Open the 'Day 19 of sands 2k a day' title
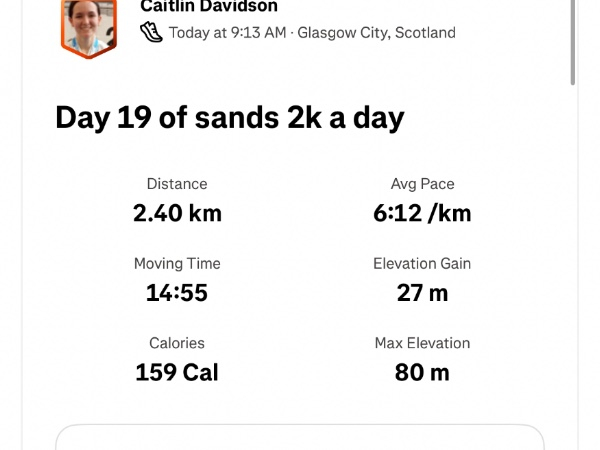The width and height of the screenshot is (600, 450). click(x=229, y=118)
